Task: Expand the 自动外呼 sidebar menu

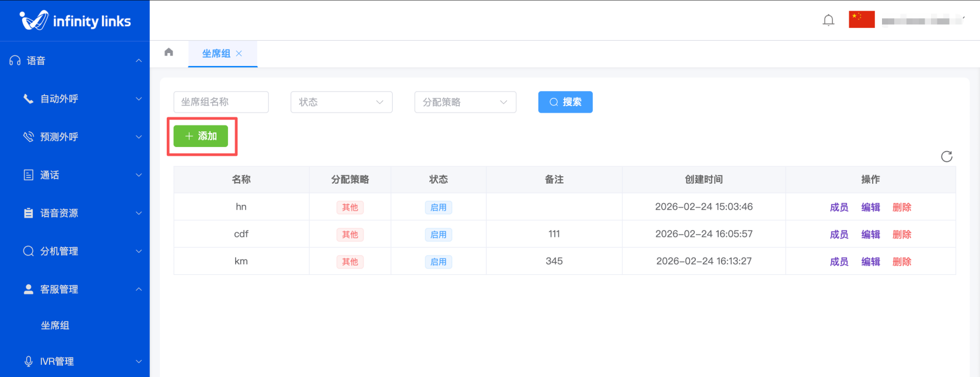Action: tap(75, 99)
